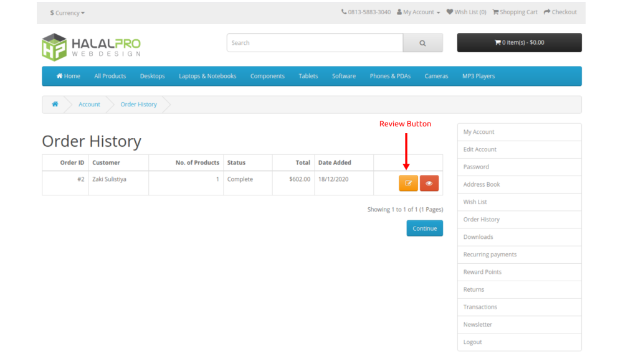Select the Components menu item

click(x=267, y=76)
